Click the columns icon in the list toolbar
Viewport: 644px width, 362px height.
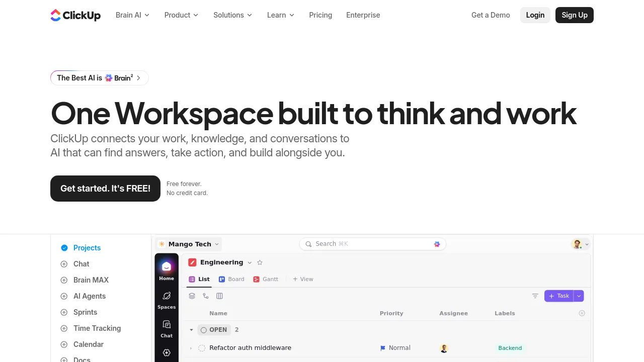(x=219, y=296)
